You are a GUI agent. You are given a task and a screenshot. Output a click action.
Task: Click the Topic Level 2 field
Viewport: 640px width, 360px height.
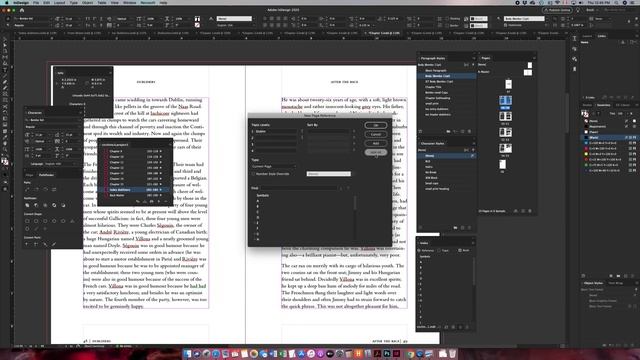point(276,138)
